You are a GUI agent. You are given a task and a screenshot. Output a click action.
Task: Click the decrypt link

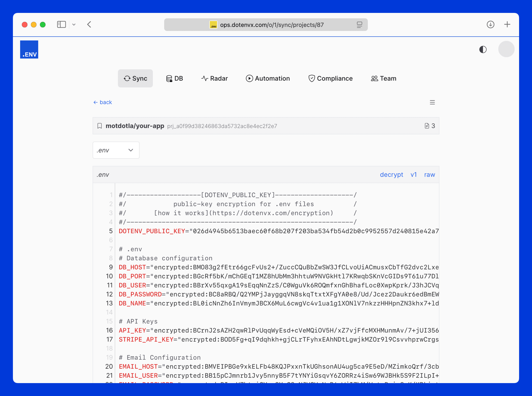[391, 174]
